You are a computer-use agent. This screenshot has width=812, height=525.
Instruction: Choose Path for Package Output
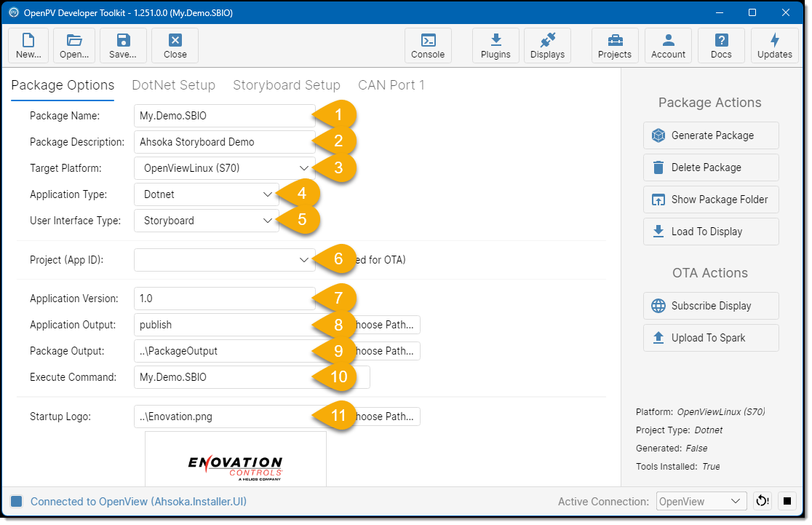coord(386,351)
